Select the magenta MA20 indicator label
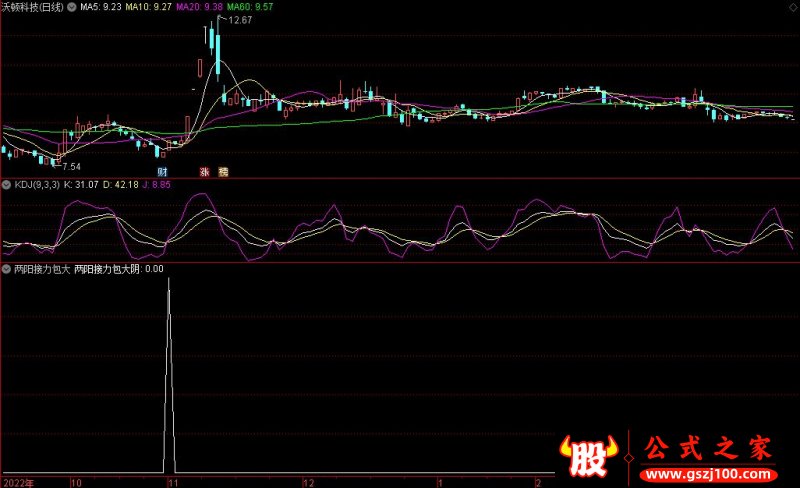Image resolution: width=800 pixels, height=488 pixels. (200, 7)
